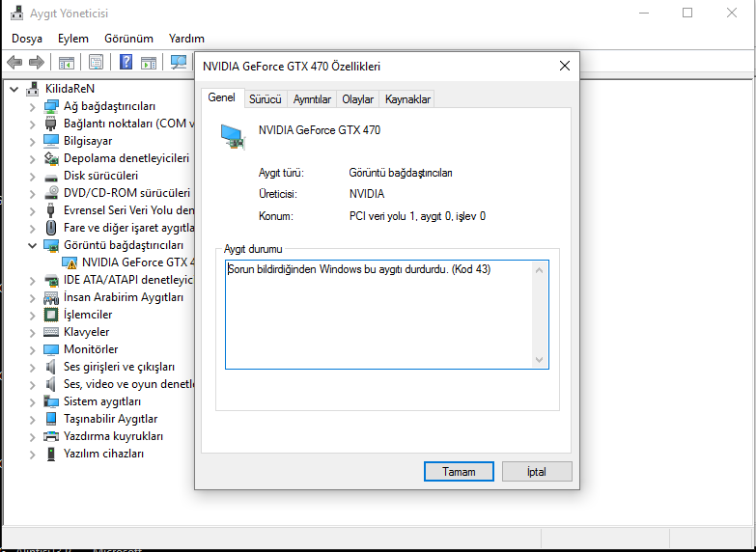
Task: Switch to the Kaynaklar tab
Action: pos(407,99)
